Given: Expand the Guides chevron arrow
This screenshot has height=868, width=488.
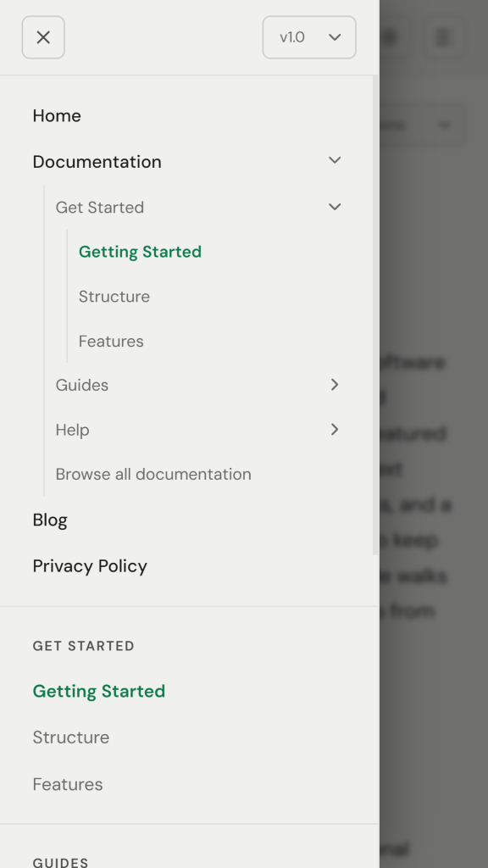Looking at the screenshot, I should point(335,385).
